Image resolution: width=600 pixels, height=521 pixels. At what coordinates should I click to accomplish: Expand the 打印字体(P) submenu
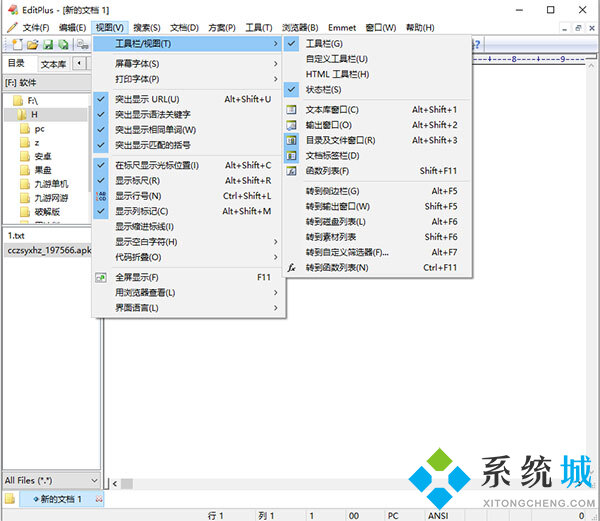pyautogui.click(x=189, y=79)
